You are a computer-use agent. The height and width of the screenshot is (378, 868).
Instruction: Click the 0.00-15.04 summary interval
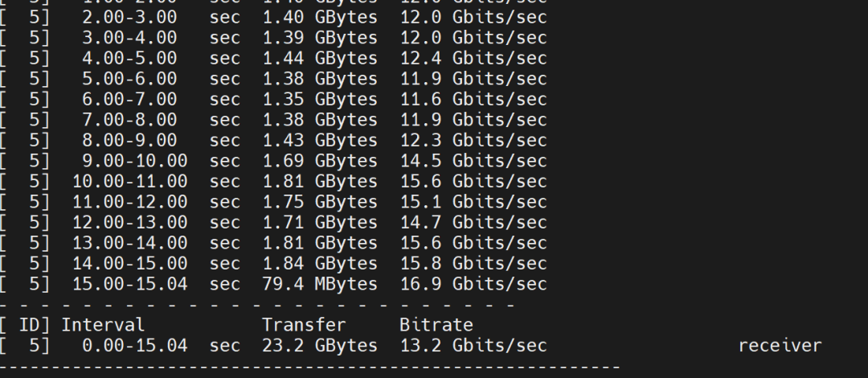pyautogui.click(x=135, y=345)
